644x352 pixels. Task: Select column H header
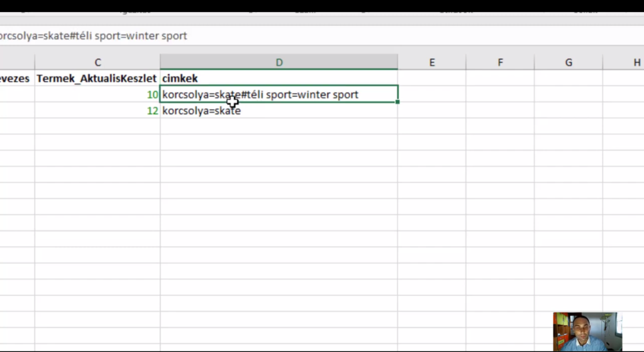[630, 62]
